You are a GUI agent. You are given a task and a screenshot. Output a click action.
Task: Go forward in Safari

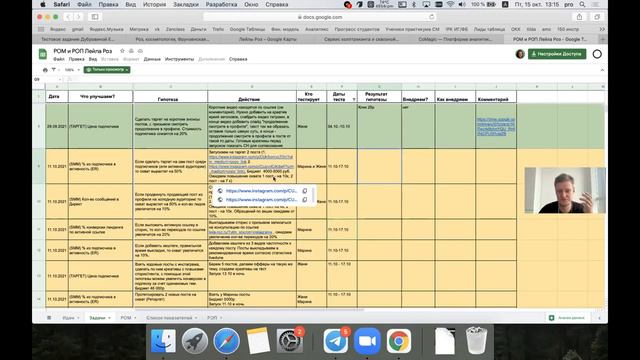click(78, 17)
